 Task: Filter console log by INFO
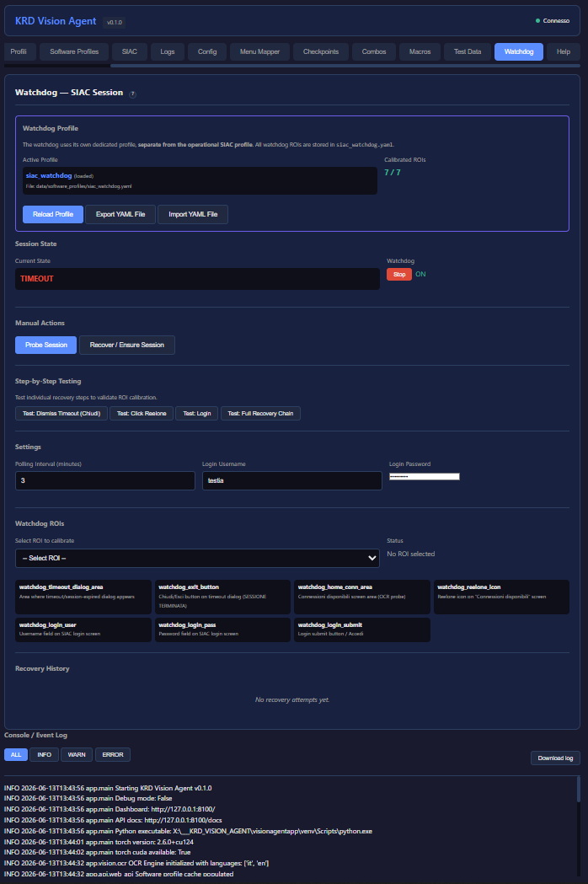[x=44, y=755]
